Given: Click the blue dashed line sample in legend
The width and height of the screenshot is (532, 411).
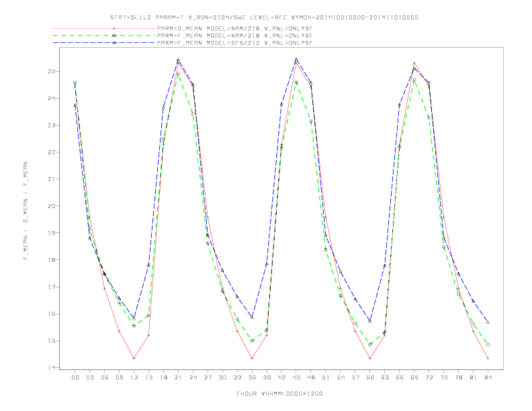Looking at the screenshot, I should [104, 43].
